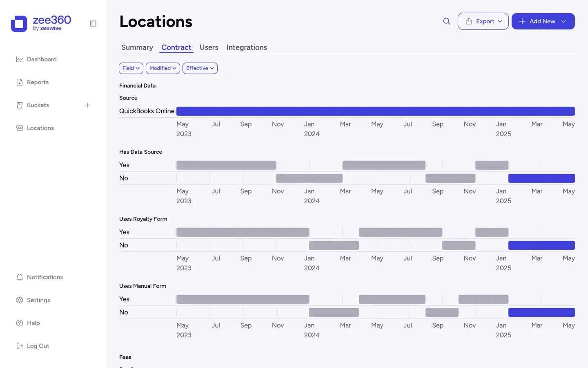588x368 pixels.
Task: Click the blue No bar under Uses Manual Form
Action: click(x=541, y=312)
